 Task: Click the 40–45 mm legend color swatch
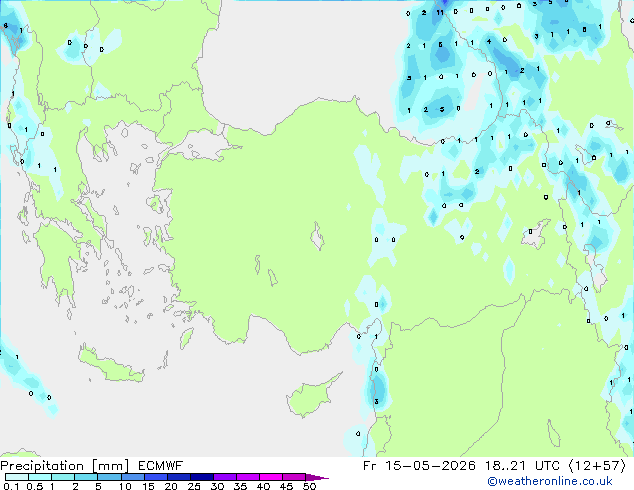point(271,477)
